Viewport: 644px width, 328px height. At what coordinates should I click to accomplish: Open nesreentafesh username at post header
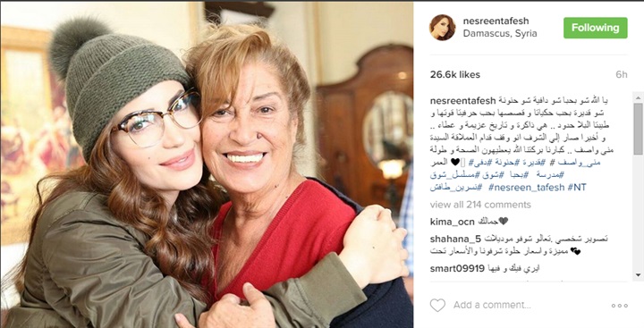coord(496,21)
